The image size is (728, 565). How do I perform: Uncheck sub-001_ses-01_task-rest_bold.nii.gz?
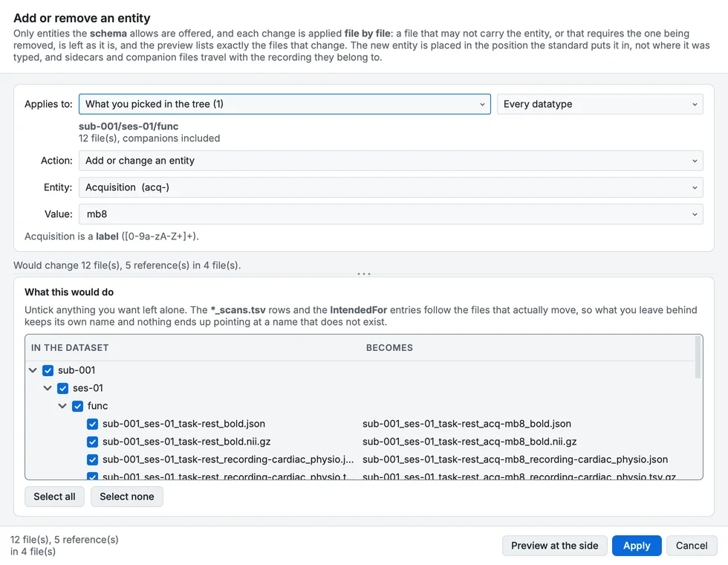(92, 442)
